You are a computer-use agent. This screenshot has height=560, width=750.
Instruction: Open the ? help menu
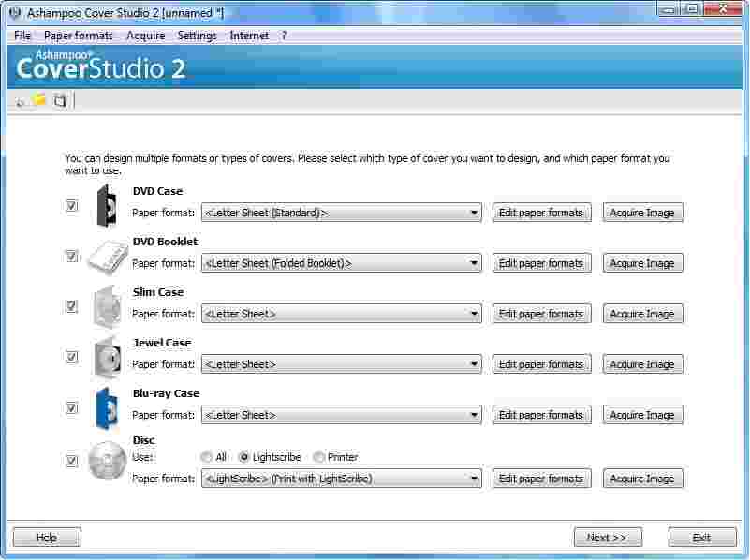(x=284, y=36)
